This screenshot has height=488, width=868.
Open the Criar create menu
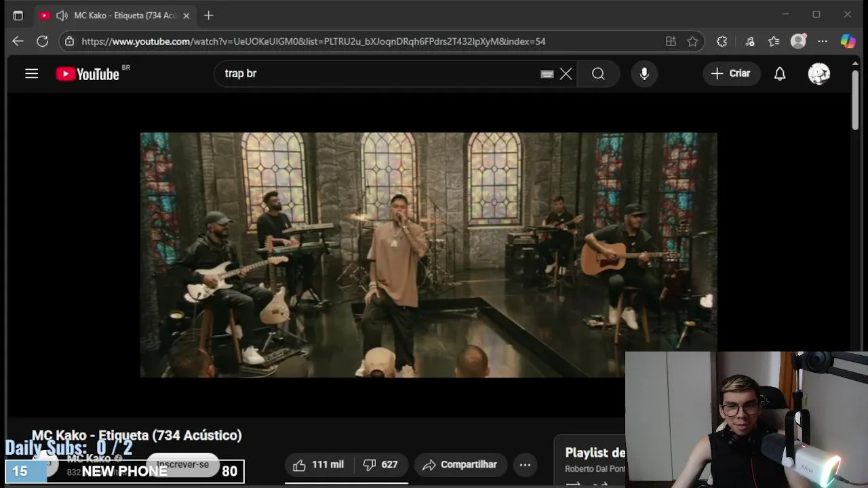click(x=731, y=73)
